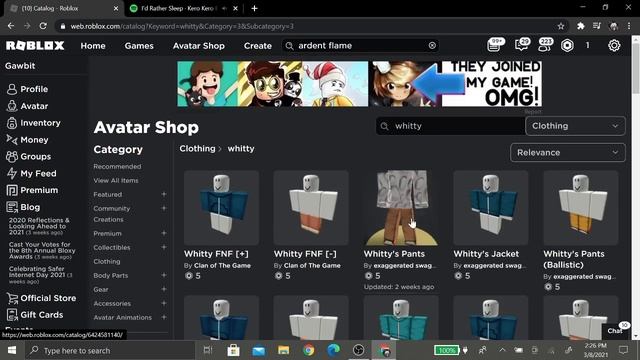
Task: Click the ardent flame header search field
Action: coord(360,45)
